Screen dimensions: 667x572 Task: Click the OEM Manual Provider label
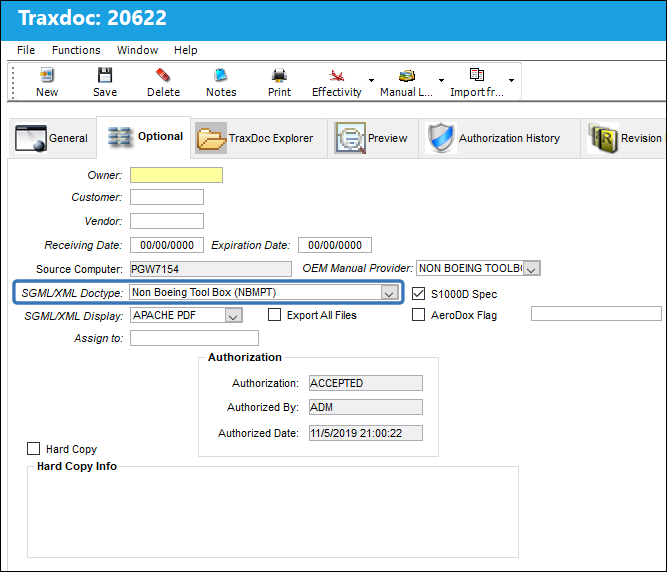coord(357,268)
